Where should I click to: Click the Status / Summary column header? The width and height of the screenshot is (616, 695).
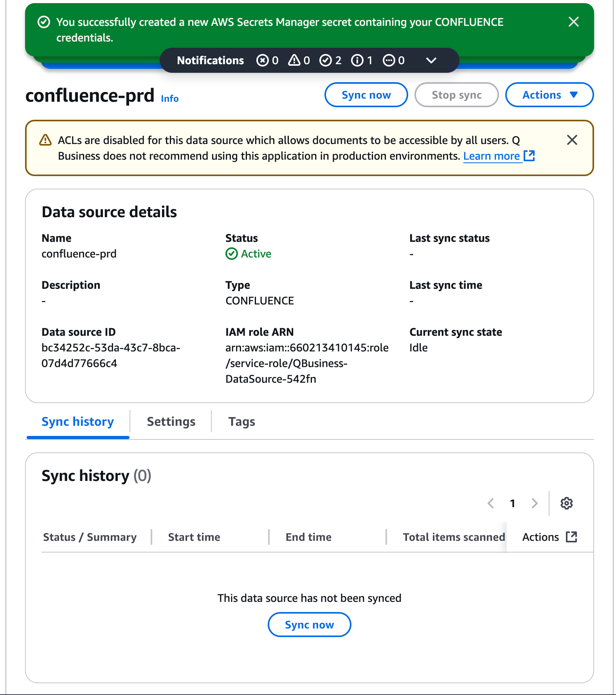[90, 537]
